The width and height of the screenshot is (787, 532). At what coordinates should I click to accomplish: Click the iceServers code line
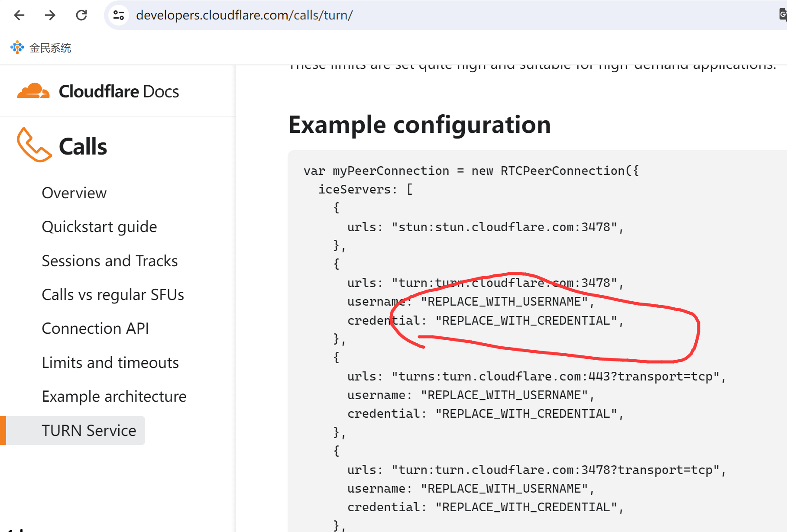tap(366, 190)
